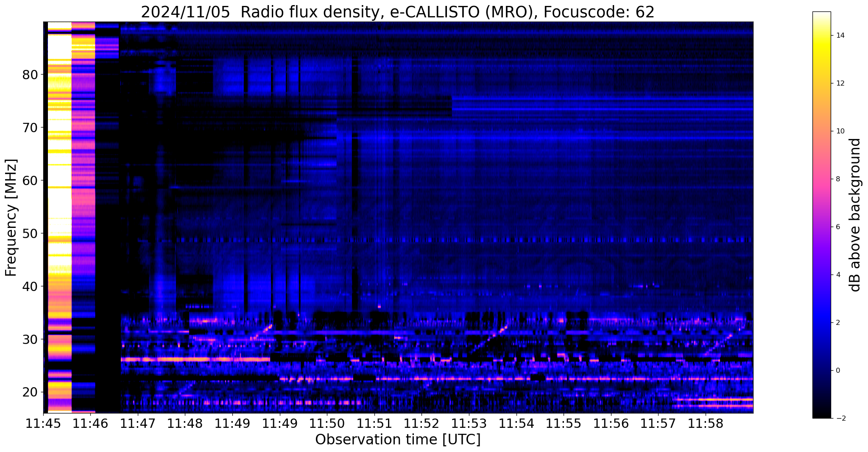868x452 pixels.
Task: Click the 11:50 time tick label
Action: (327, 424)
